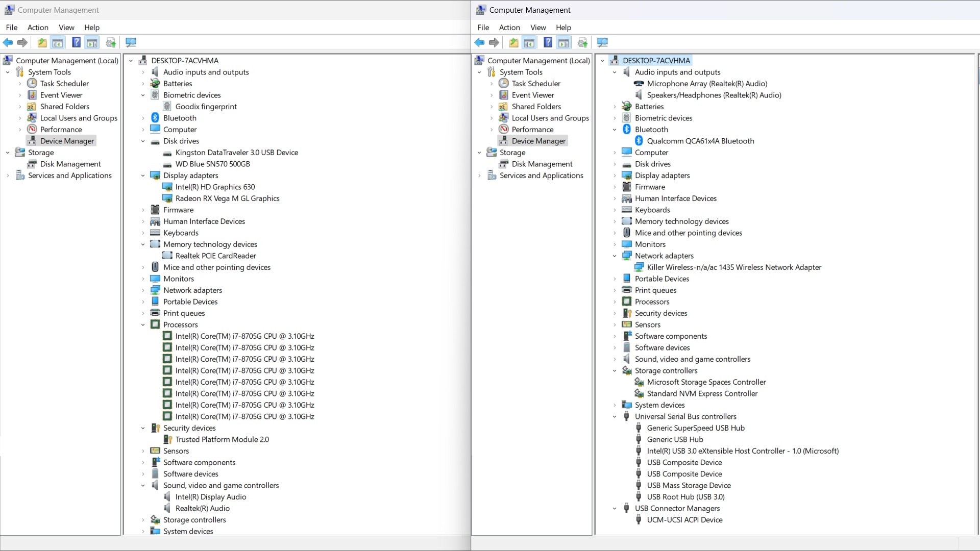Click Update driver icon in left window toolbar
The height and width of the screenshot is (551, 980).
tap(111, 43)
